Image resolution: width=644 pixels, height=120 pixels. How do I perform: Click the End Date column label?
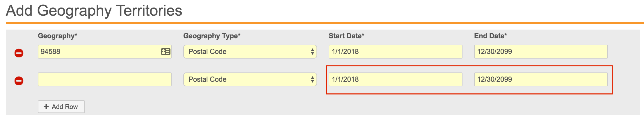pyautogui.click(x=490, y=36)
